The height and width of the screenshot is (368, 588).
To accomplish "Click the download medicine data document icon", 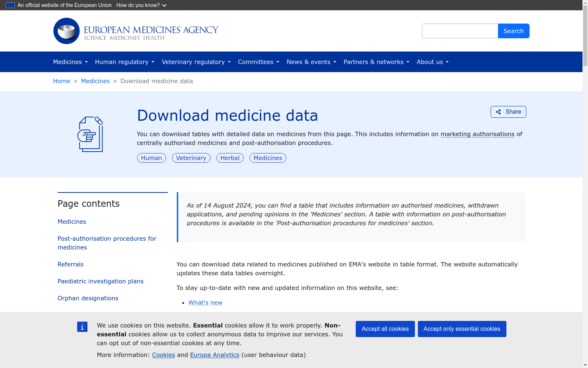I will 90,134.
